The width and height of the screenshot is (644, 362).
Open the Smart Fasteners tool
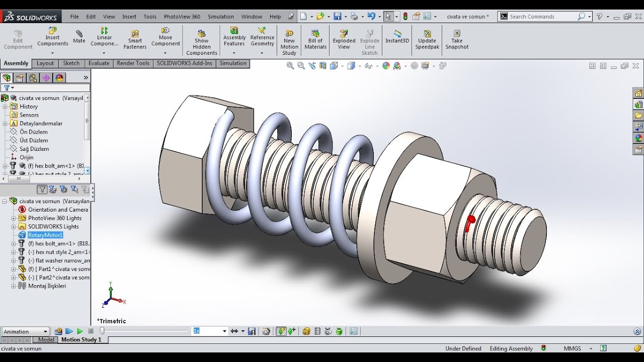[135, 40]
